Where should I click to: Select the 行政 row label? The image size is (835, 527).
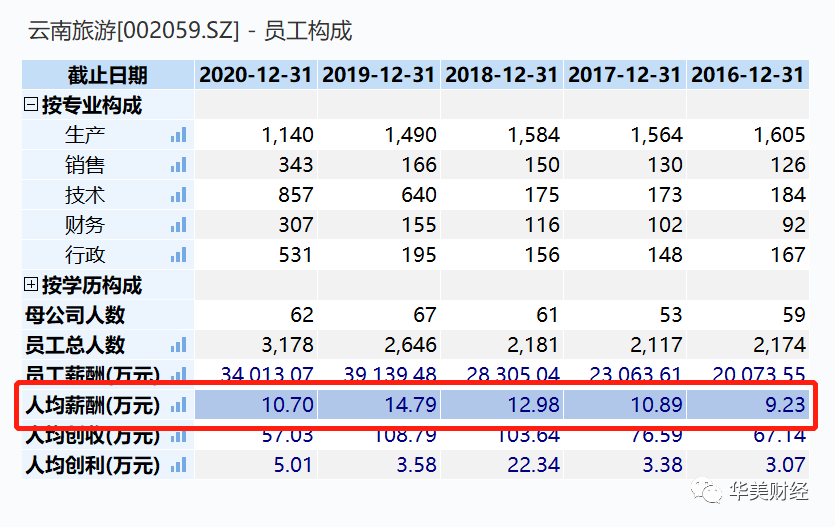point(85,255)
